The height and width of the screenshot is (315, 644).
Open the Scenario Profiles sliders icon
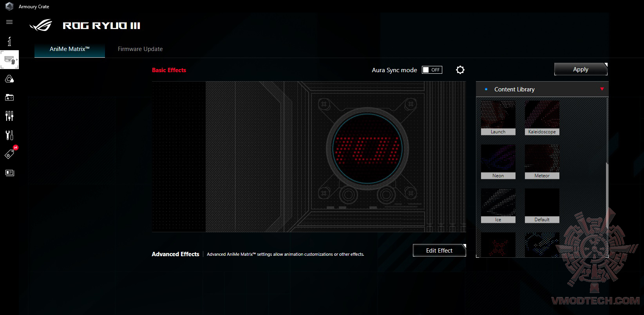coord(9,116)
